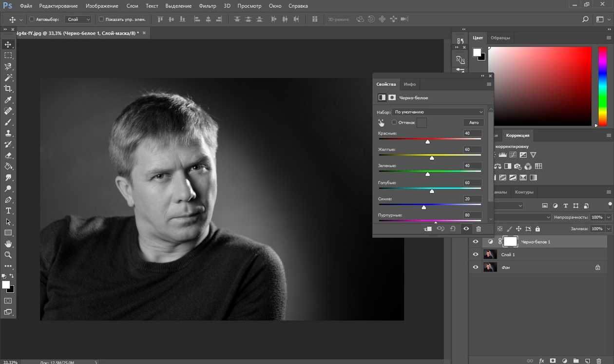Open the Изображение menu
The width and height of the screenshot is (614, 364).
click(102, 6)
